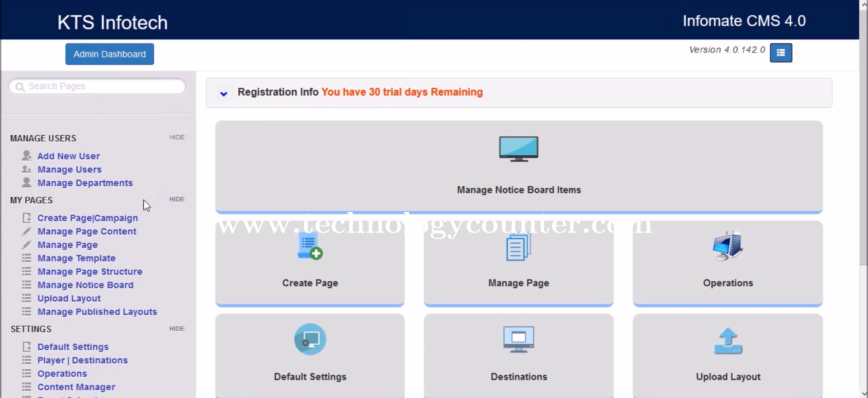Image resolution: width=868 pixels, height=398 pixels.
Task: Open the Upload Layout tile label
Action: pyautogui.click(x=728, y=377)
